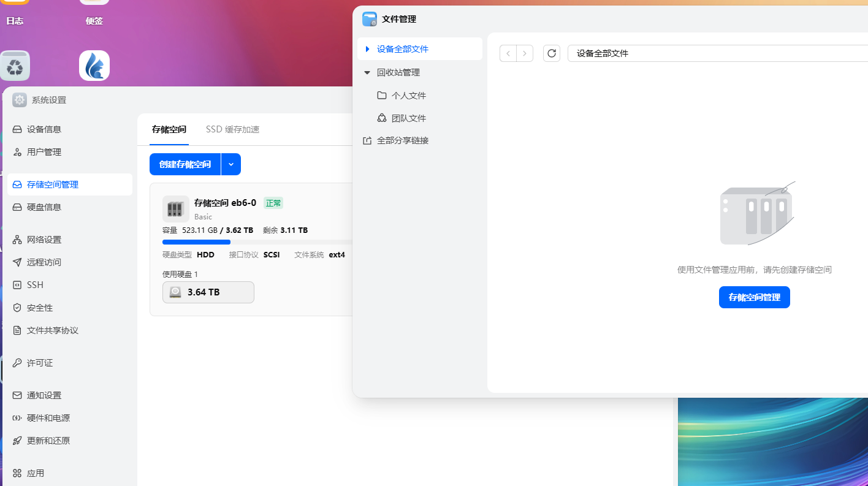Choose 远程访问 in the settings sidebar
This screenshot has width=868, height=486.
click(70, 262)
